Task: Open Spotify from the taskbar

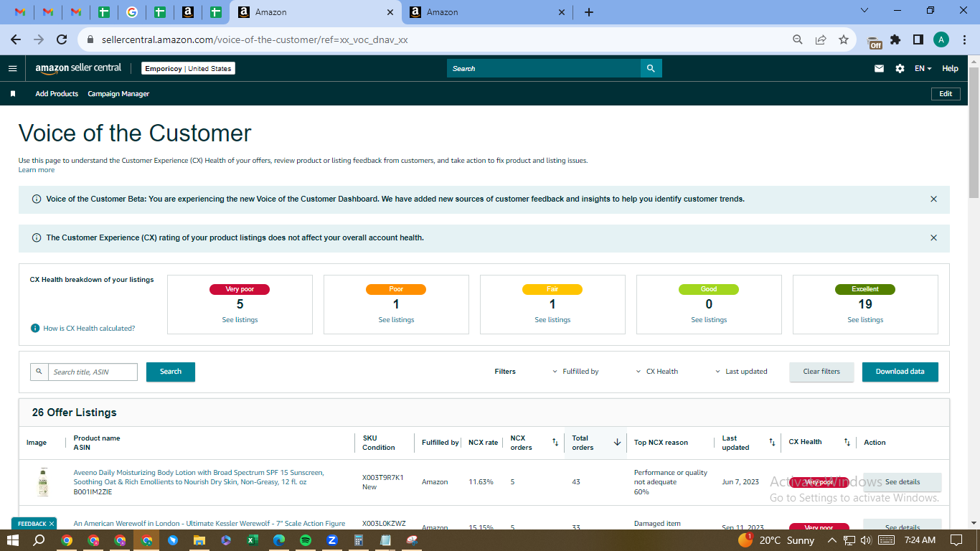Action: [x=306, y=540]
